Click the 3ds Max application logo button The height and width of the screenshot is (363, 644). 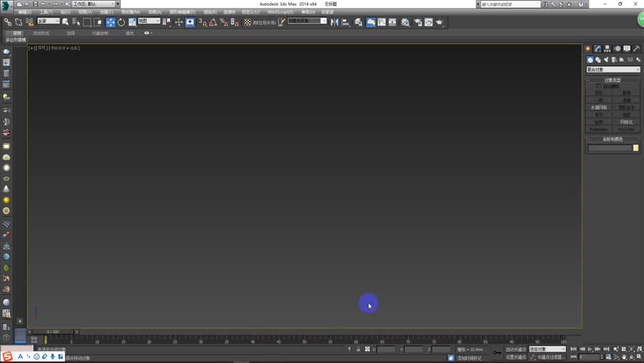[x=6, y=6]
